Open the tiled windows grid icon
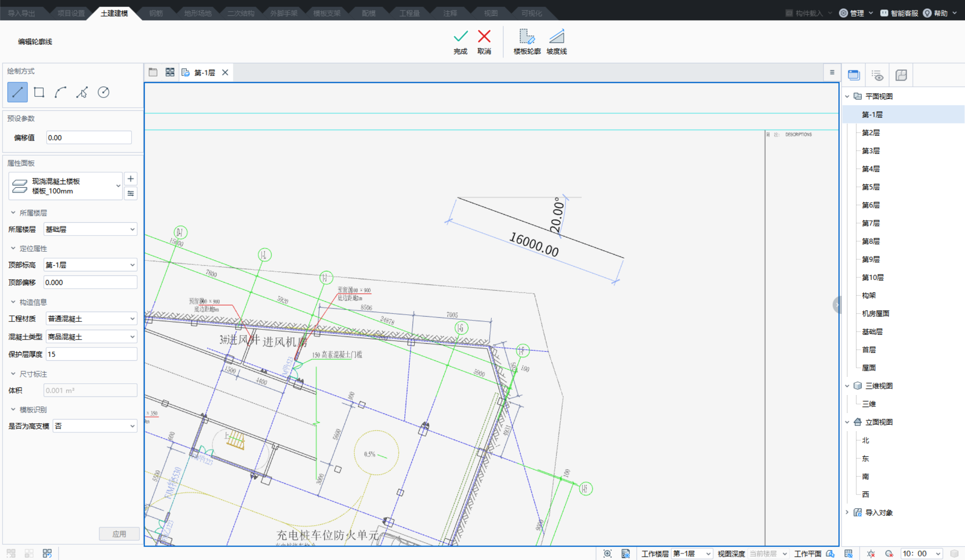The height and width of the screenshot is (560, 965). pos(170,72)
